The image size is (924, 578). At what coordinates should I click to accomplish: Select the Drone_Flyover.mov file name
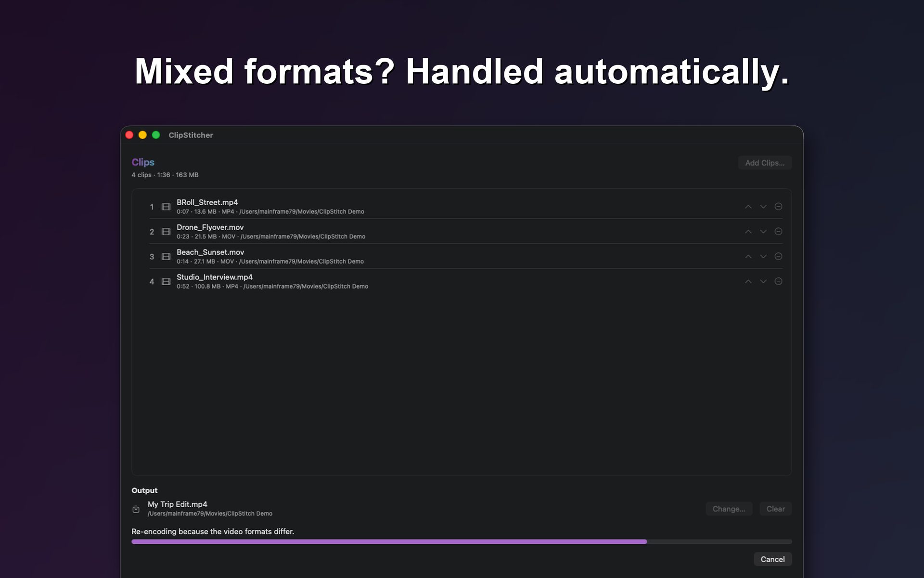pos(210,227)
